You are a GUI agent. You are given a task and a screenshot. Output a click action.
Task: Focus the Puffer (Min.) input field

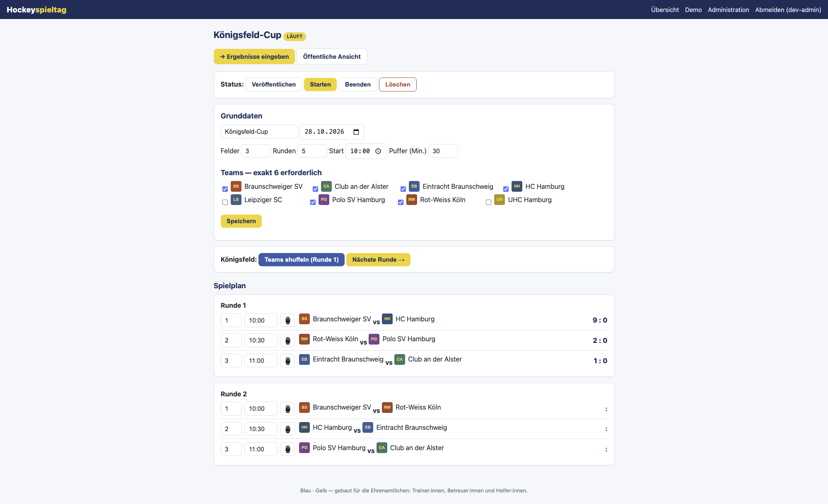pyautogui.click(x=443, y=151)
